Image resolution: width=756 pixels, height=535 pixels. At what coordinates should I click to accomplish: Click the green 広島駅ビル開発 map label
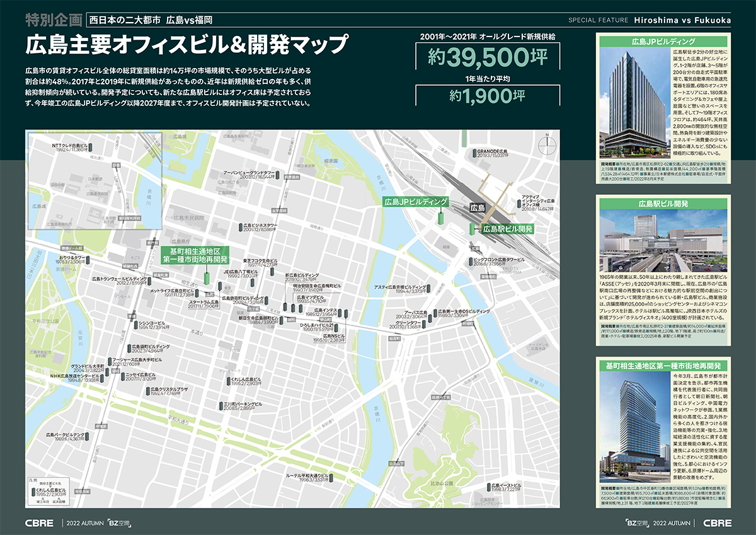pyautogui.click(x=508, y=229)
